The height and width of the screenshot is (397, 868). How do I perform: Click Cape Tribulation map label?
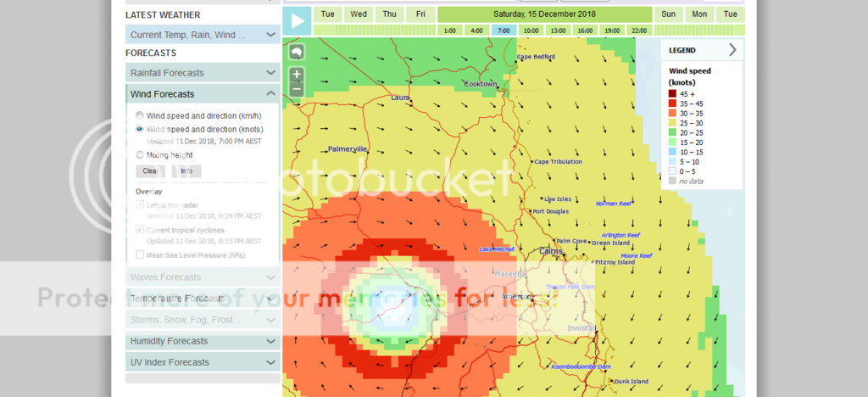pos(558,162)
